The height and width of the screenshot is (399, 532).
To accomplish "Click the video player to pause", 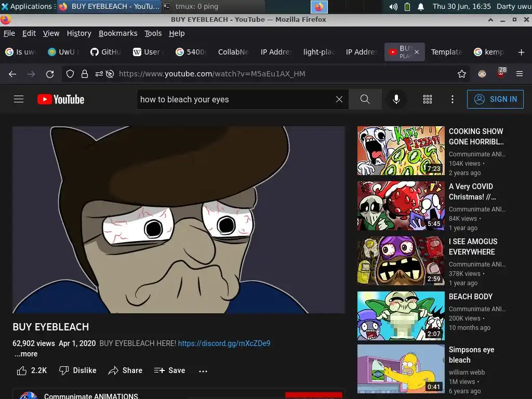I will point(179,220).
